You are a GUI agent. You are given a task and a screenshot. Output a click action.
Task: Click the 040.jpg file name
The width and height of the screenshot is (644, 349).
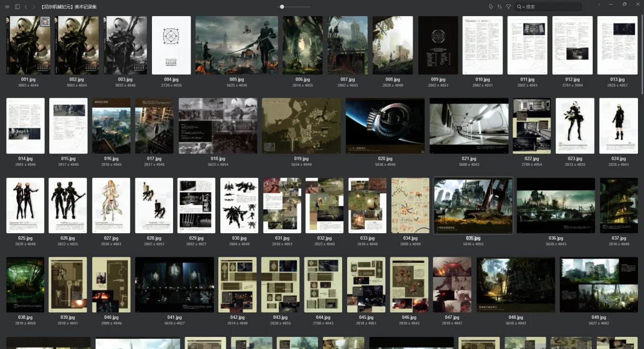coord(111,318)
